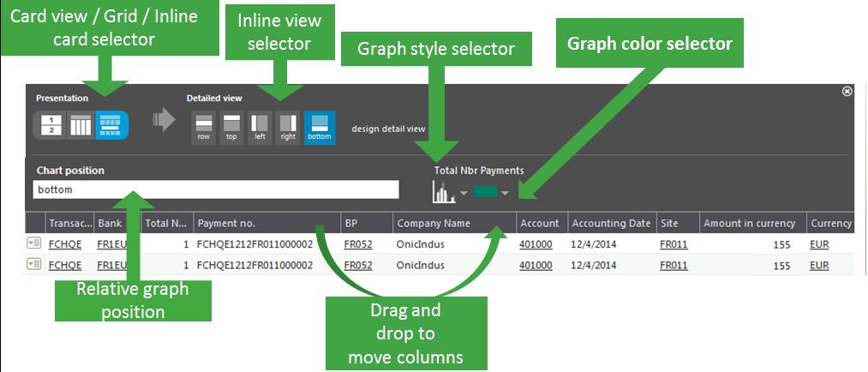Choose the 'row' detailed view layout
This screenshot has height=372, width=868.
204,127
